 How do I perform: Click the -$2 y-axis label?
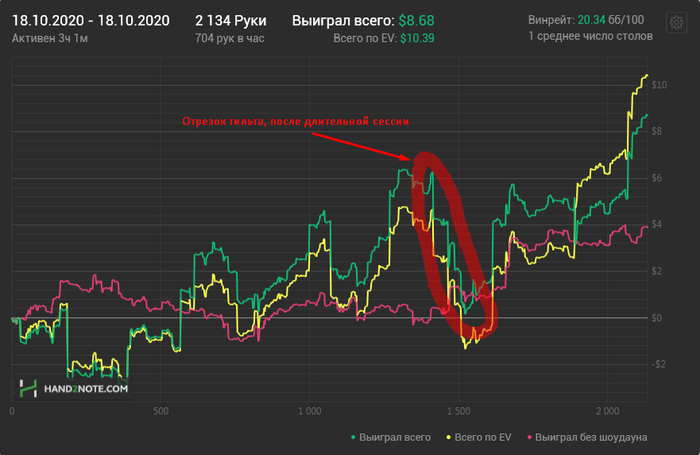pyautogui.click(x=658, y=364)
